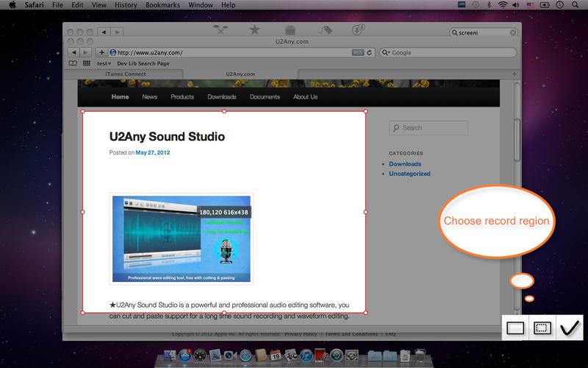
Task: Switch to U2Any.com tab
Action: click(x=240, y=74)
